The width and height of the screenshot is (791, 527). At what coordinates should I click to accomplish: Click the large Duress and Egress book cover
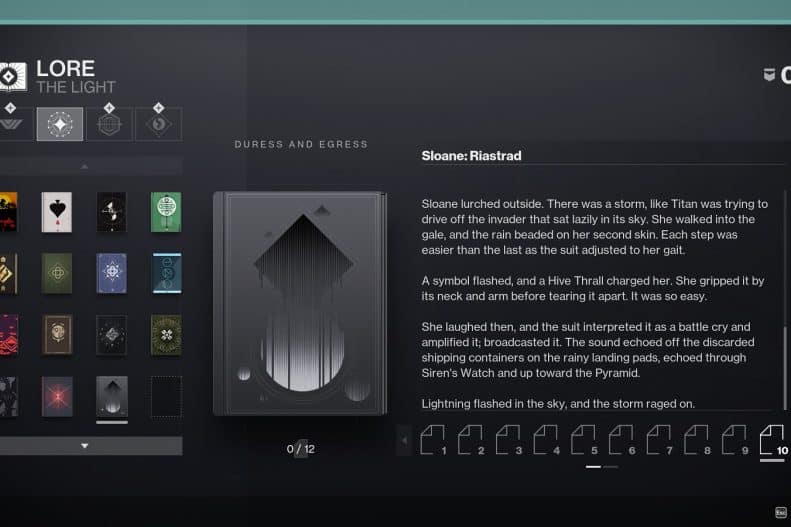click(301, 303)
